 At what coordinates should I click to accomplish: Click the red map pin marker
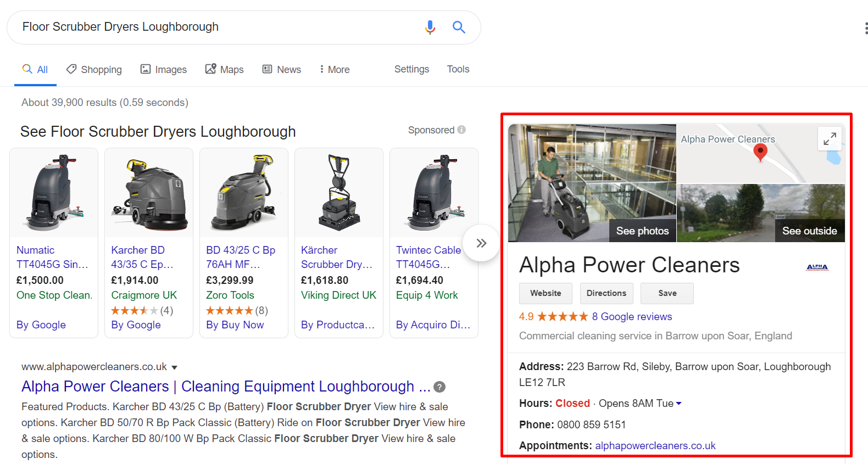760,152
